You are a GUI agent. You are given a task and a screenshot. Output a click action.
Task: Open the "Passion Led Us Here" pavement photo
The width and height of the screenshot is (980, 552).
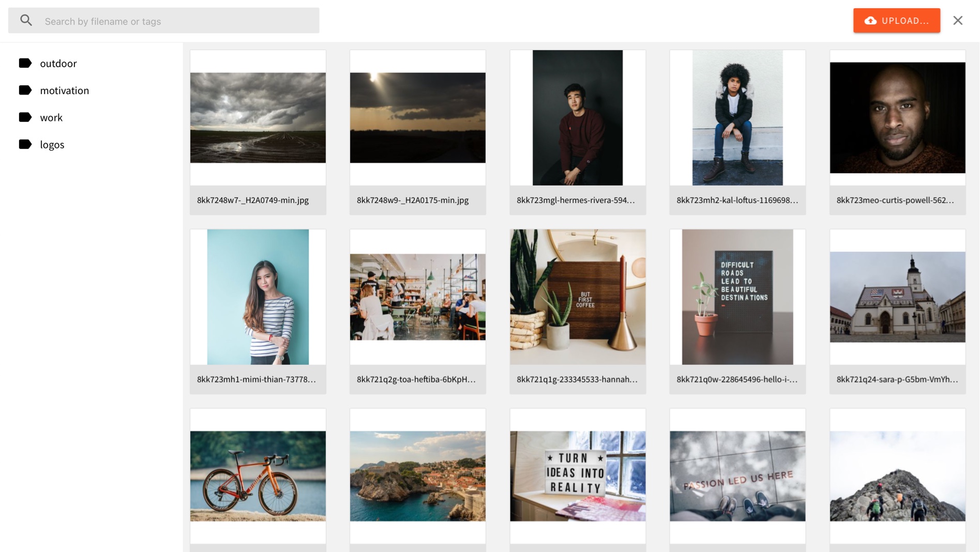(737, 476)
